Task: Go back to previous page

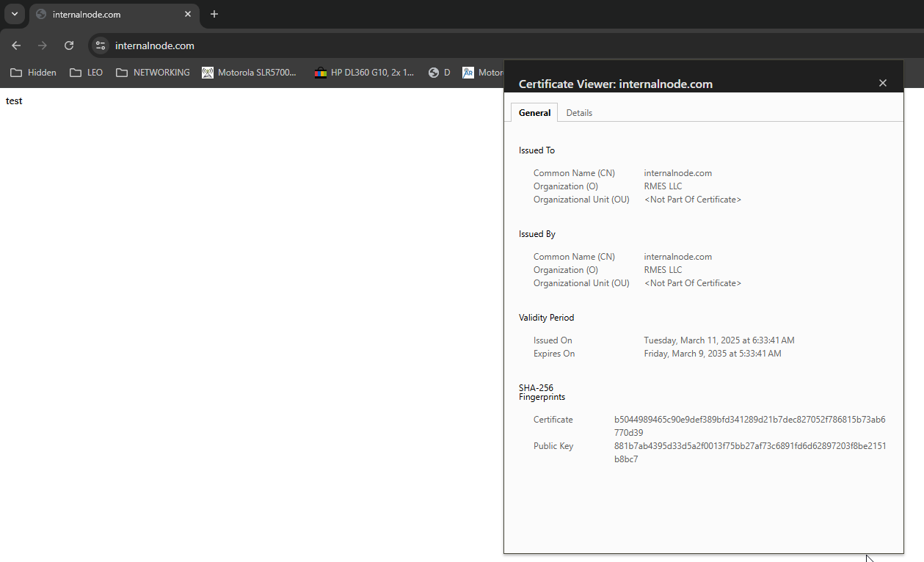Action: [16, 45]
